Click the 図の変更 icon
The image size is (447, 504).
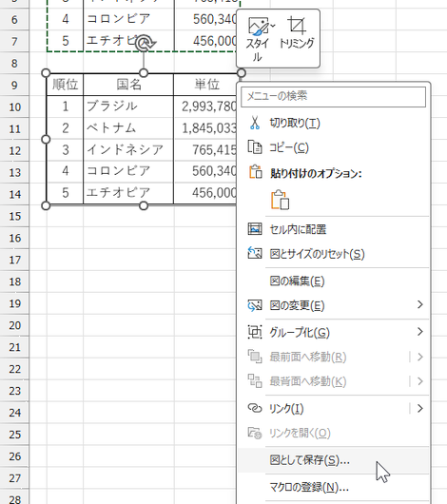[255, 305]
